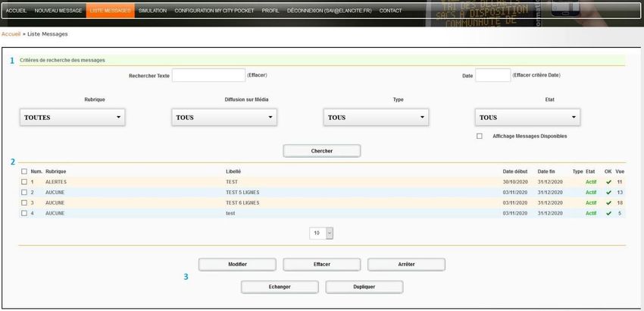Change rows-per-page dropdown showing 10
This screenshot has width=644, height=311.
(x=321, y=234)
